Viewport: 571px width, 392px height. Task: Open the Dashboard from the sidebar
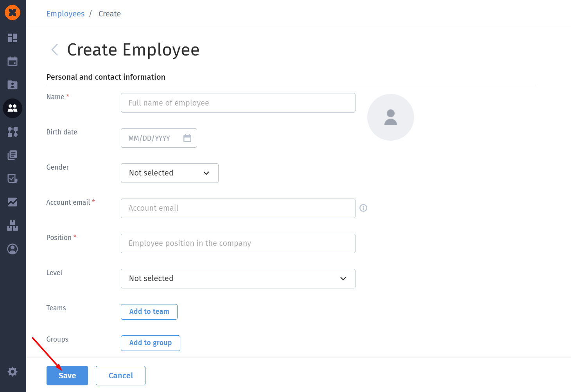13,38
